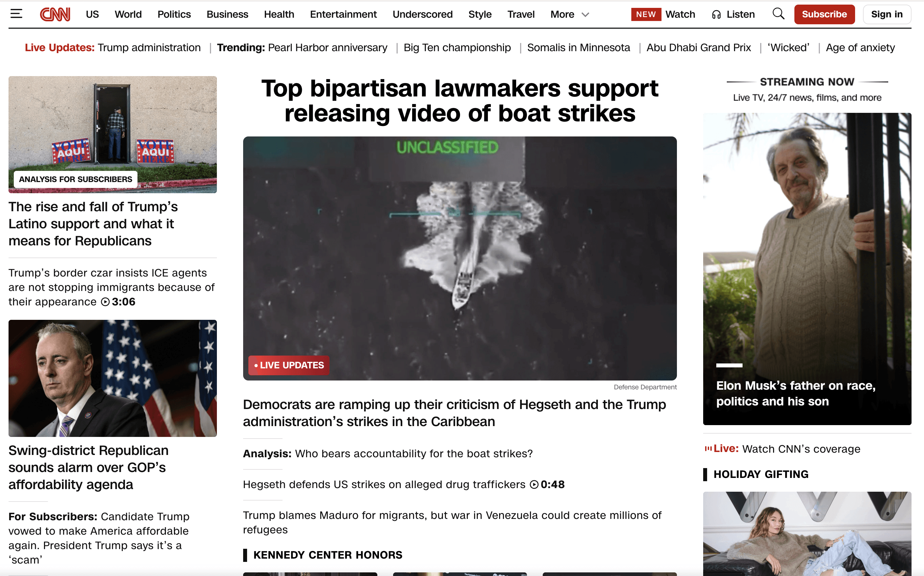The image size is (924, 576).
Task: Click the Subscribe button
Action: [824, 14]
